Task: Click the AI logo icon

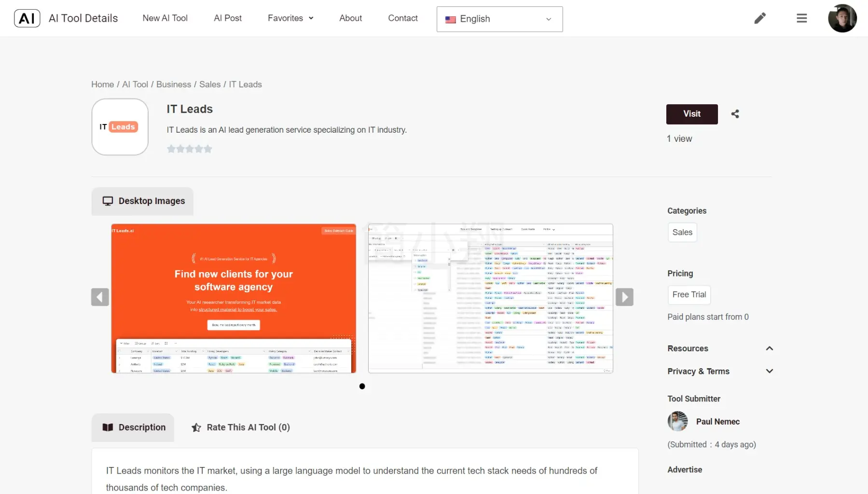Action: click(27, 18)
